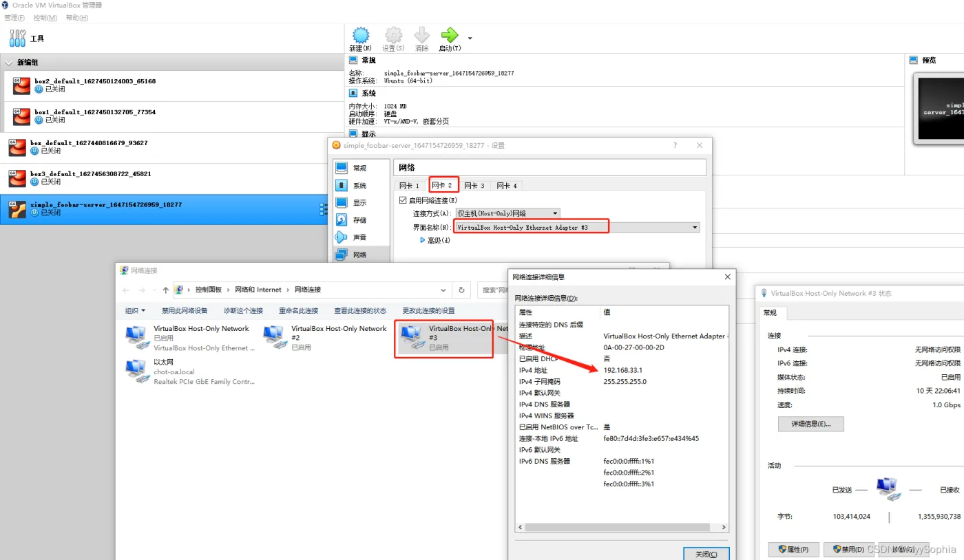Click the help question mark in settings dialog
The width and height of the screenshot is (964, 560).
675,145
